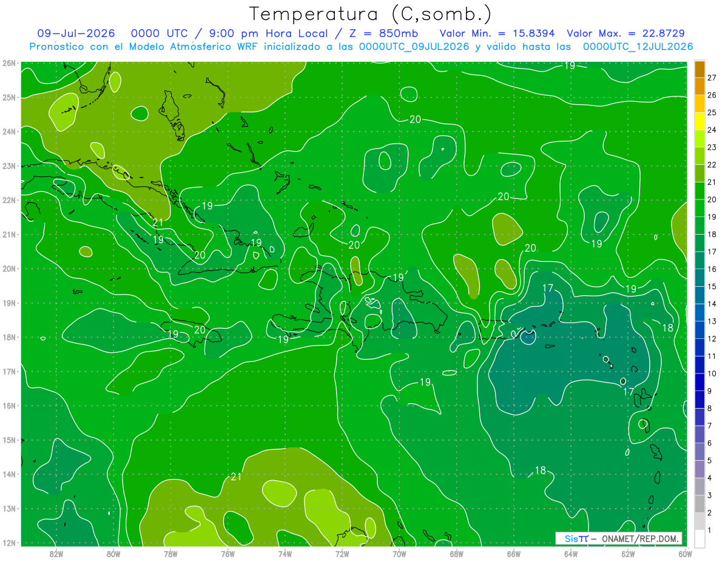Click the color scale value 26
The image size is (728, 562).
point(712,95)
